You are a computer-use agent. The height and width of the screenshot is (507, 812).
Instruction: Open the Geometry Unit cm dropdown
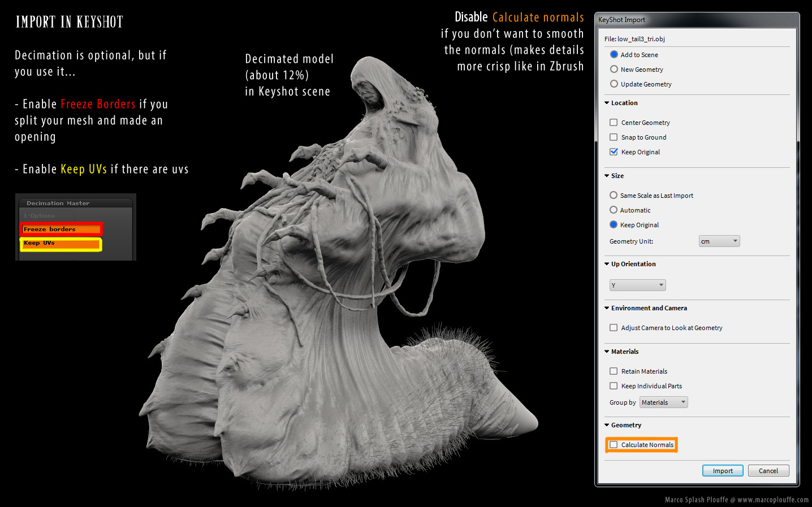point(719,241)
